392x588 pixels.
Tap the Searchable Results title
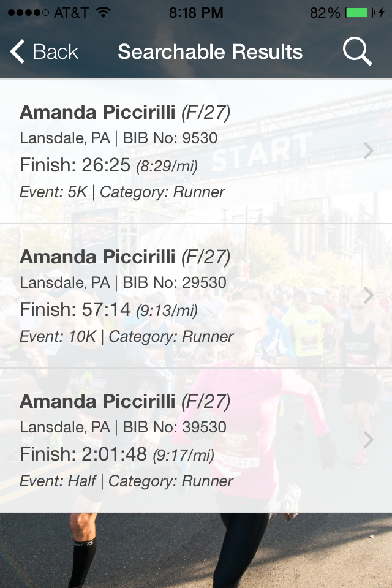[210, 52]
